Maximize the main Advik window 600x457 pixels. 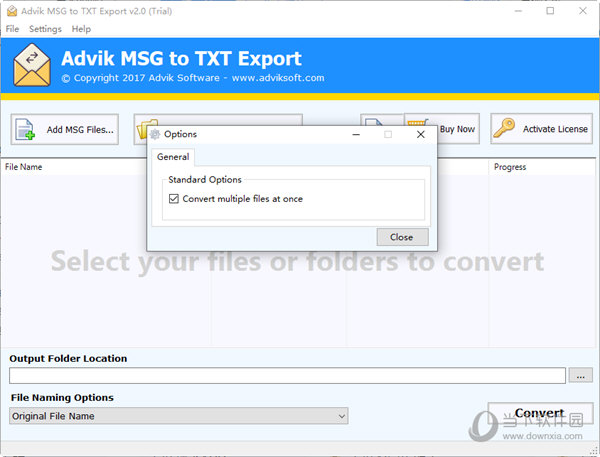click(550, 11)
